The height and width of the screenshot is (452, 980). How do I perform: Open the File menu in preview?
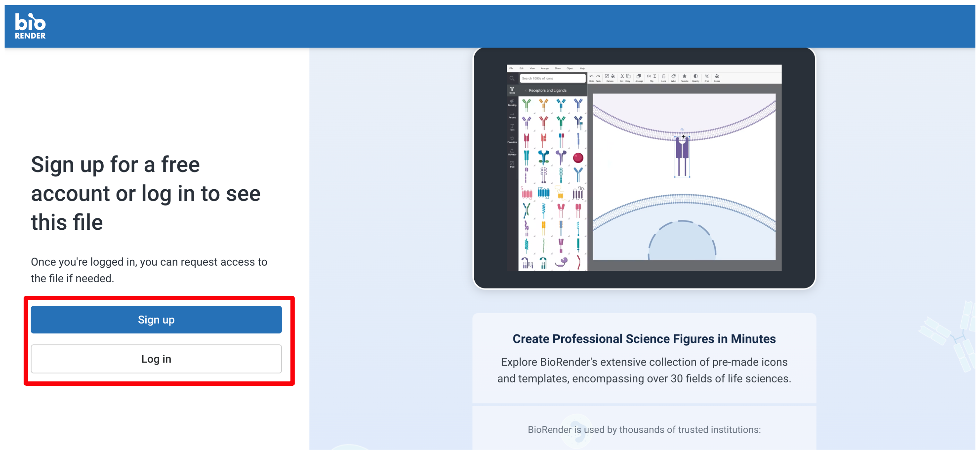(511, 68)
